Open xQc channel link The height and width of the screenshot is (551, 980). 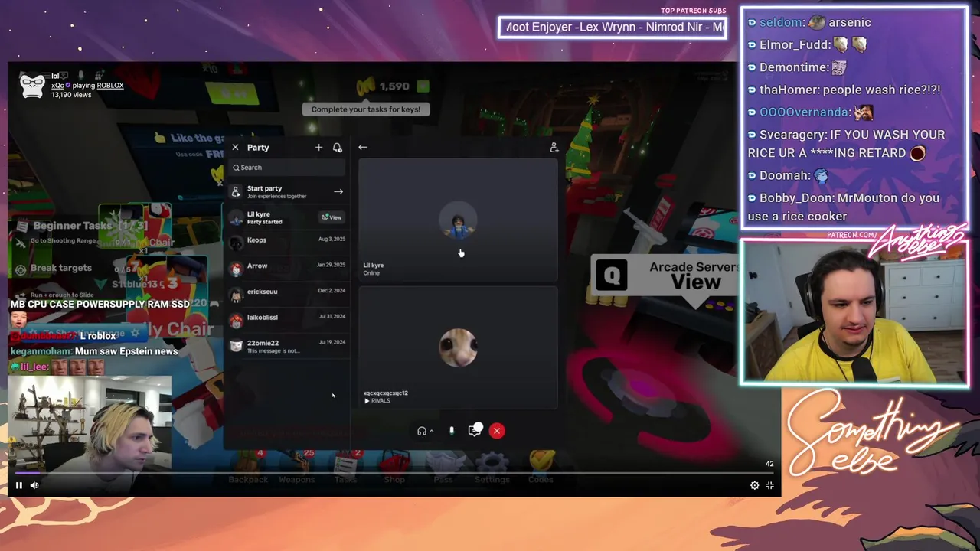pyautogui.click(x=58, y=86)
